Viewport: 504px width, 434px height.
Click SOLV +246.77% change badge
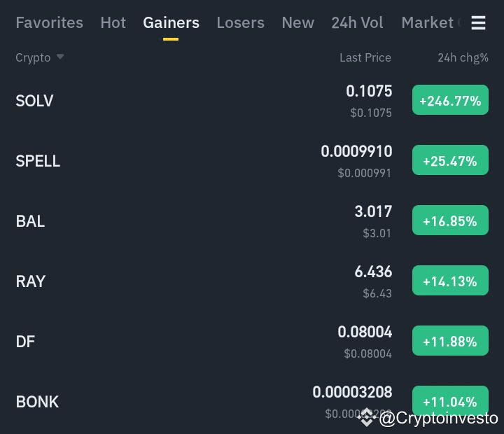(450, 101)
